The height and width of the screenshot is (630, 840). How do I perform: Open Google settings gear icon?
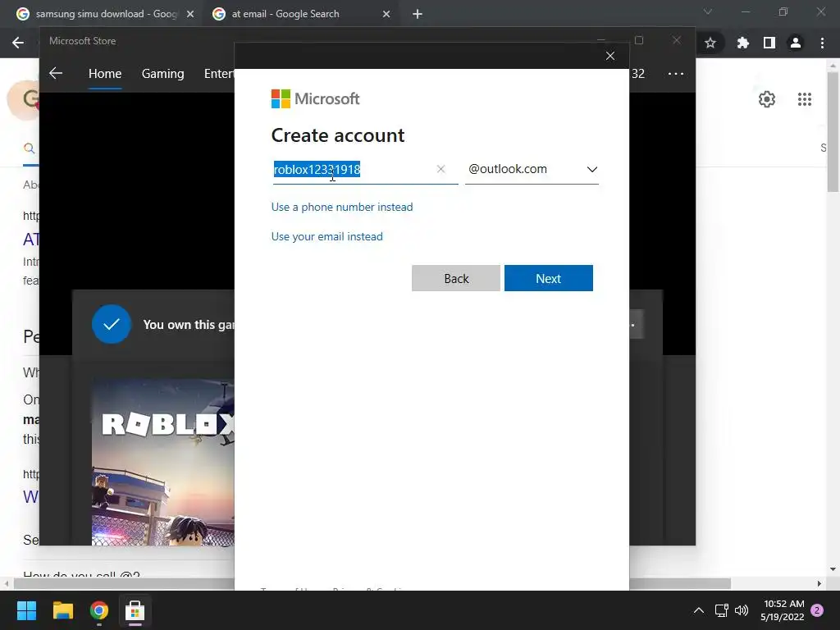click(x=767, y=99)
